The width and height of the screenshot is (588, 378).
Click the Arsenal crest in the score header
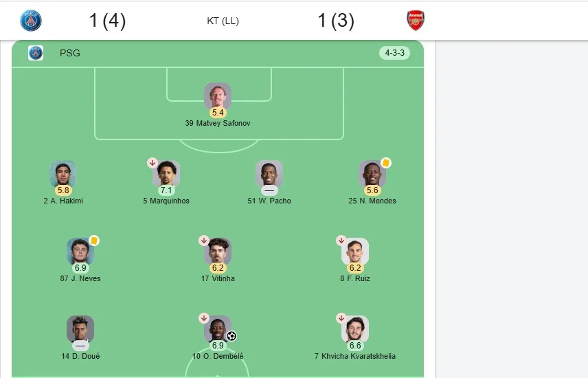click(416, 20)
